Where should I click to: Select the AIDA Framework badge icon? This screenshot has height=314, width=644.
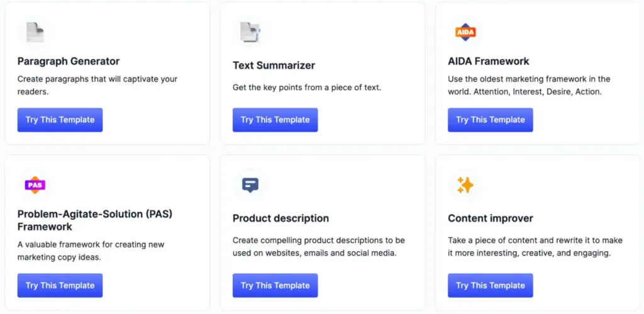(465, 32)
